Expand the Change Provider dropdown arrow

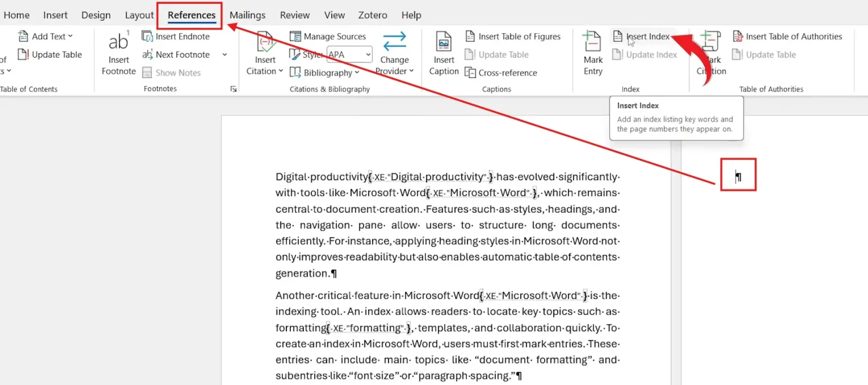click(x=411, y=71)
